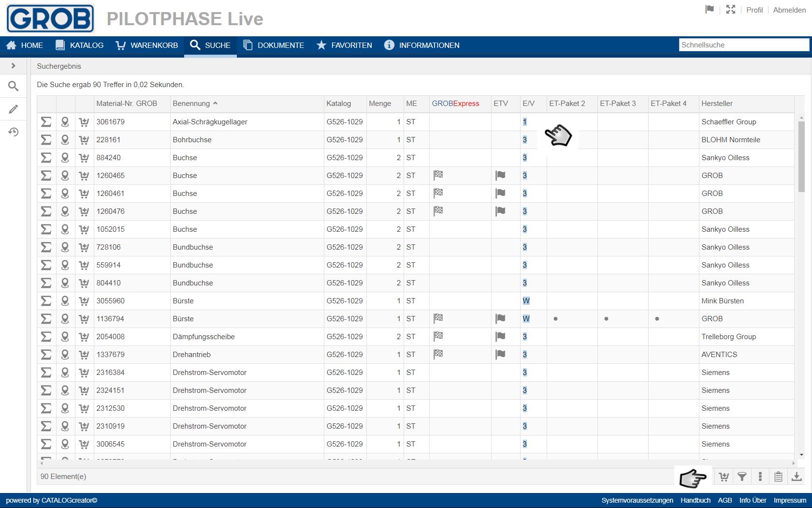Click E/V value W for 3055960
The height and width of the screenshot is (508, 812).
pos(526,301)
